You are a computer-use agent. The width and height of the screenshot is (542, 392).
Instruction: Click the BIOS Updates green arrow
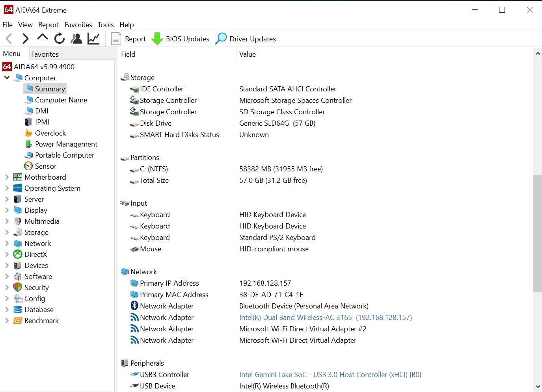point(157,39)
